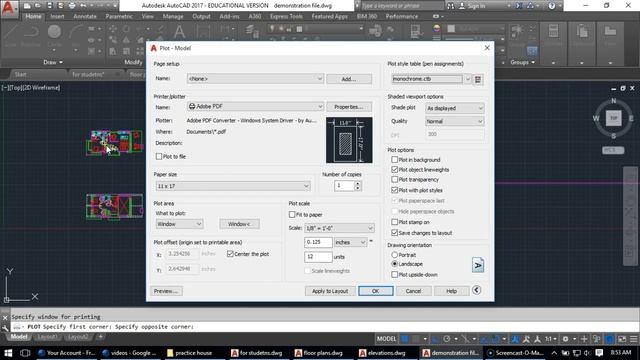Select the Circle tool in Draw panel

(x=54, y=35)
